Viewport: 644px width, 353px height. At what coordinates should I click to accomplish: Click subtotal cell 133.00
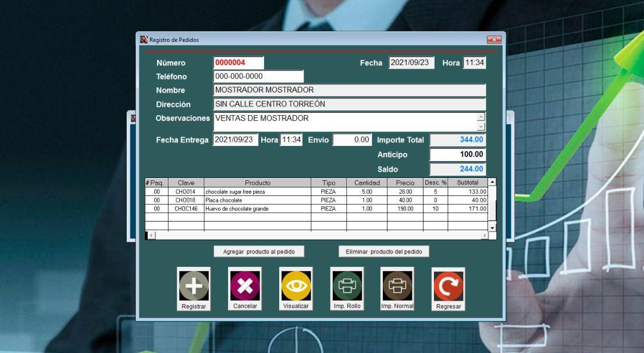(468, 192)
